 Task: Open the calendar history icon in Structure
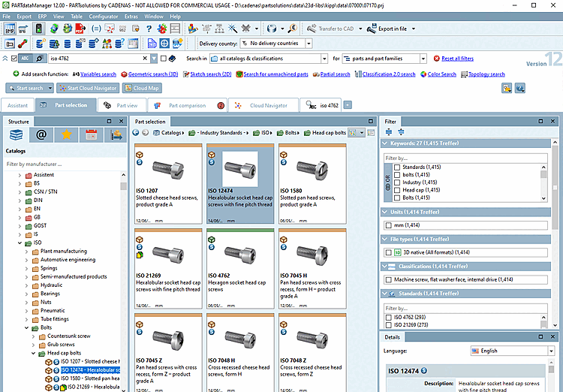click(91, 135)
